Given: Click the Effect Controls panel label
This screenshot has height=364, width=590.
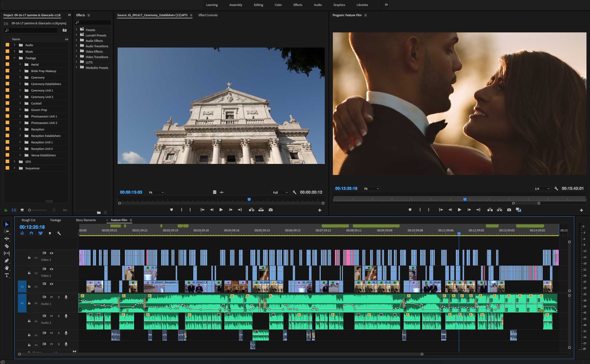Looking at the screenshot, I should click(x=207, y=15).
